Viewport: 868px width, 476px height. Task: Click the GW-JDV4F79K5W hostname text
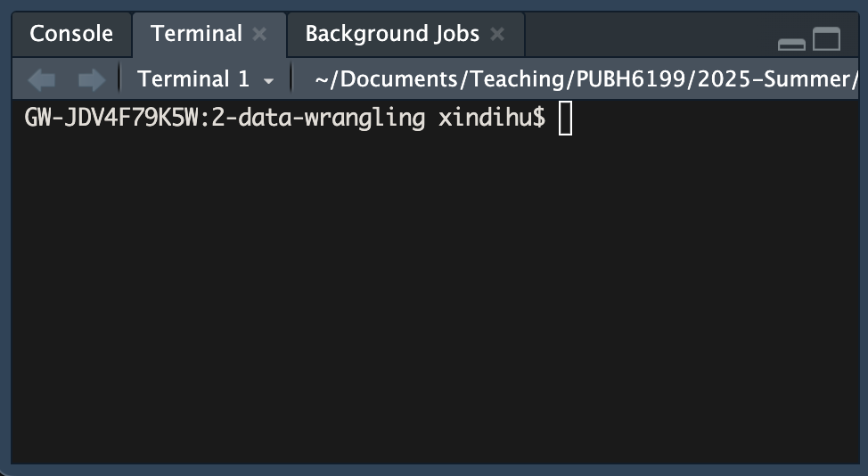click(115, 119)
